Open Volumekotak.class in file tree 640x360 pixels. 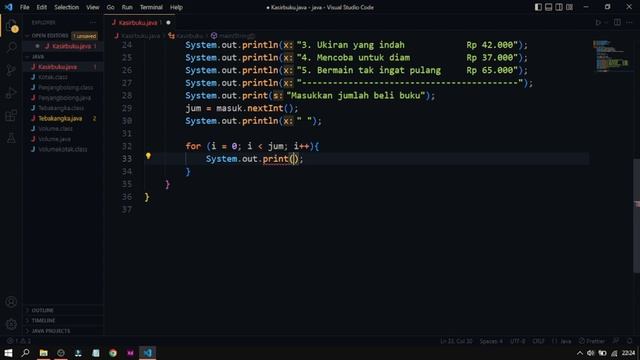pos(63,149)
